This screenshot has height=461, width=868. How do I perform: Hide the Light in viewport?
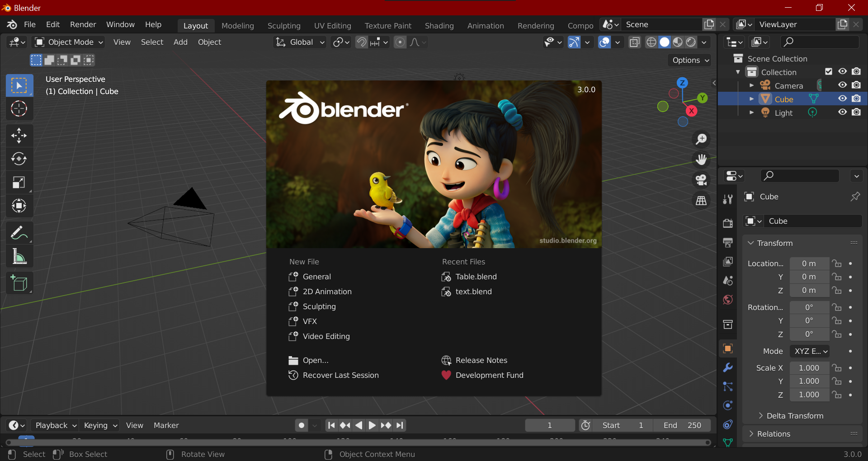842,112
